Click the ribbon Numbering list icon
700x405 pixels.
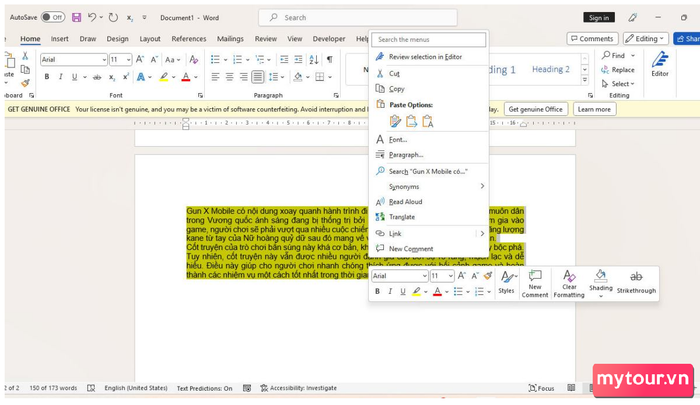click(x=237, y=59)
